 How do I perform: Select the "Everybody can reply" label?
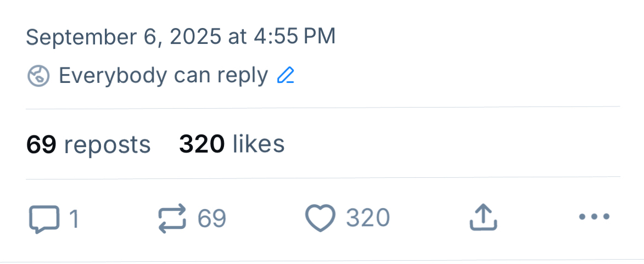(x=163, y=75)
